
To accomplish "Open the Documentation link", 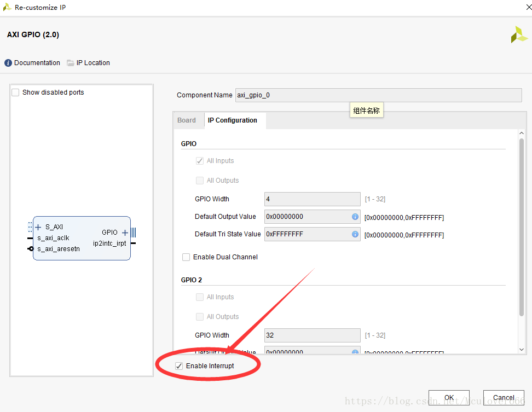I will (37, 63).
